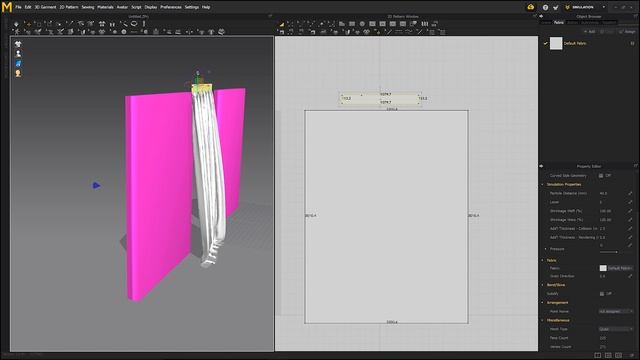
Task: Show avatar display options in 3D viewport
Action: pyautogui.click(x=18, y=53)
